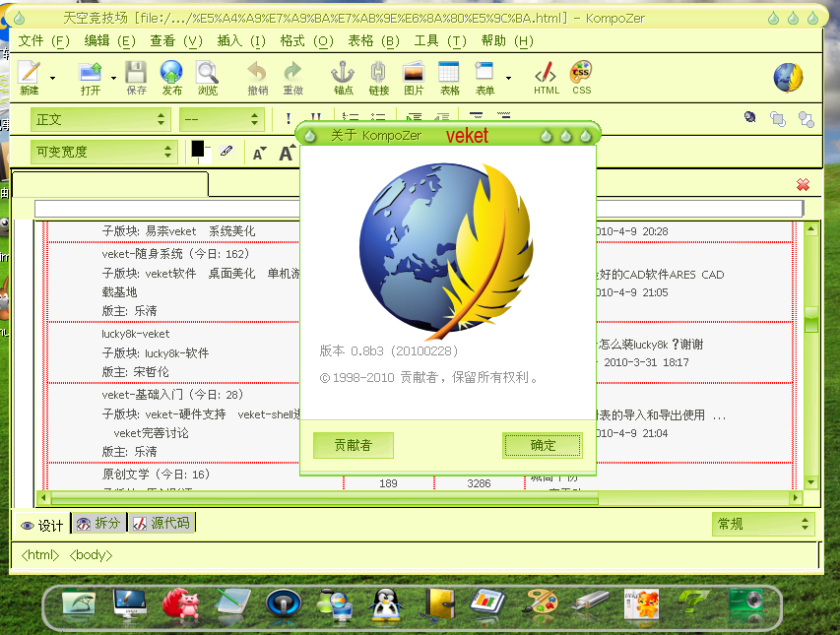Click the horizontal scrollbar thumb
Screen dimensions: 840x635
click(x=325, y=498)
